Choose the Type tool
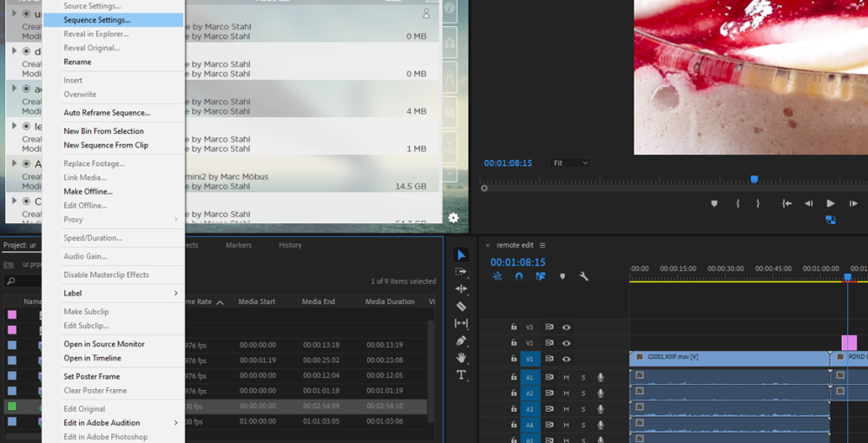Image resolution: width=868 pixels, height=443 pixels. (461, 375)
